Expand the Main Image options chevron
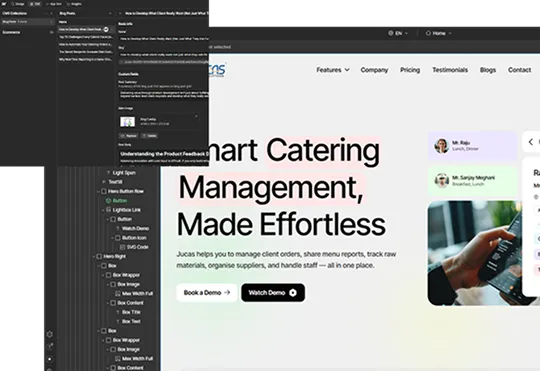540x371 pixels. [196, 117]
